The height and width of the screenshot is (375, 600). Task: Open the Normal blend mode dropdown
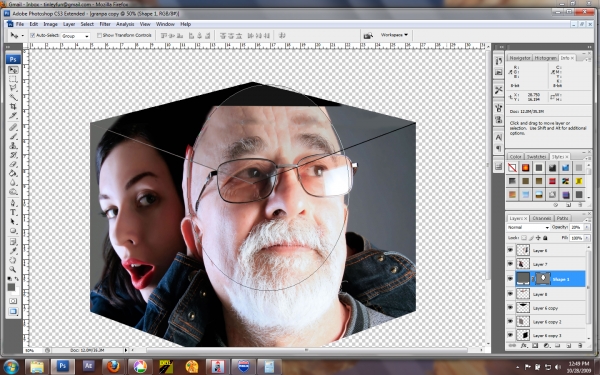pos(528,227)
